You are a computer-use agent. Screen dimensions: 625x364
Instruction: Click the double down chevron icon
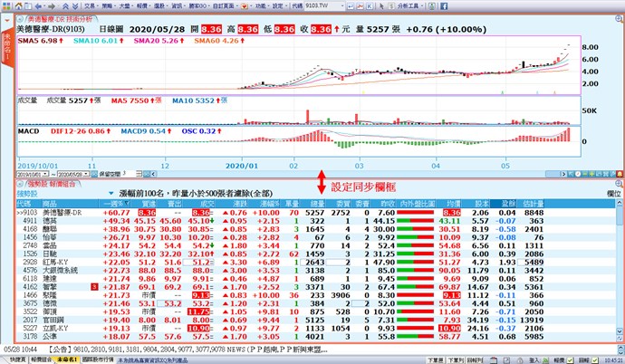click(x=75, y=6)
